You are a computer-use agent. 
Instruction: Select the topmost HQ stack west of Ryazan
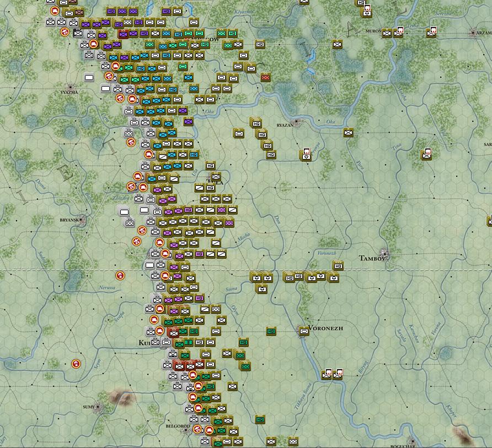click(x=256, y=123)
